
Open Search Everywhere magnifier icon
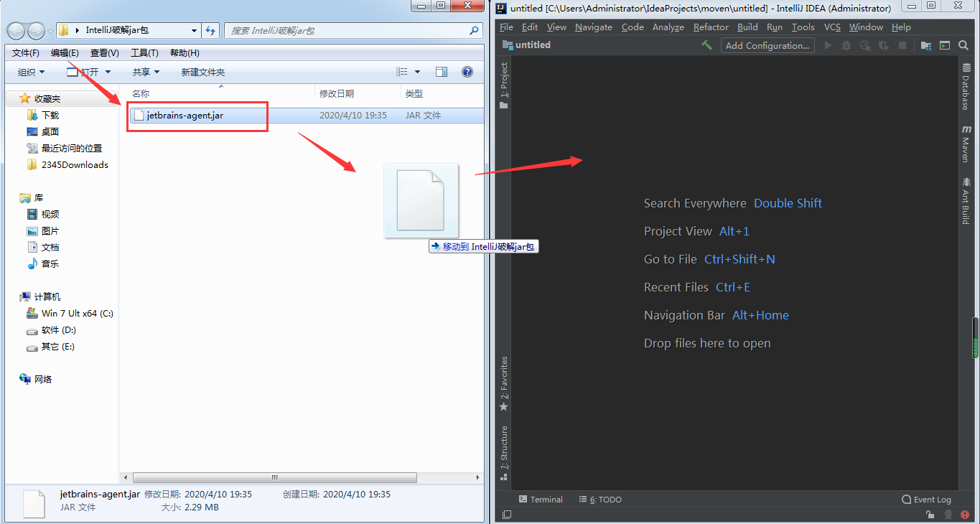point(963,45)
